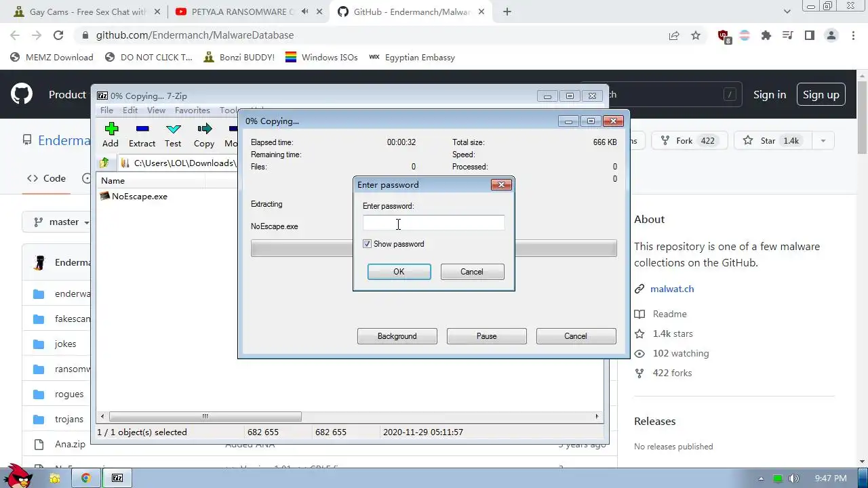This screenshot has width=868, height=488.
Task: Bookmark this tab with the star icon
Action: 696,35
